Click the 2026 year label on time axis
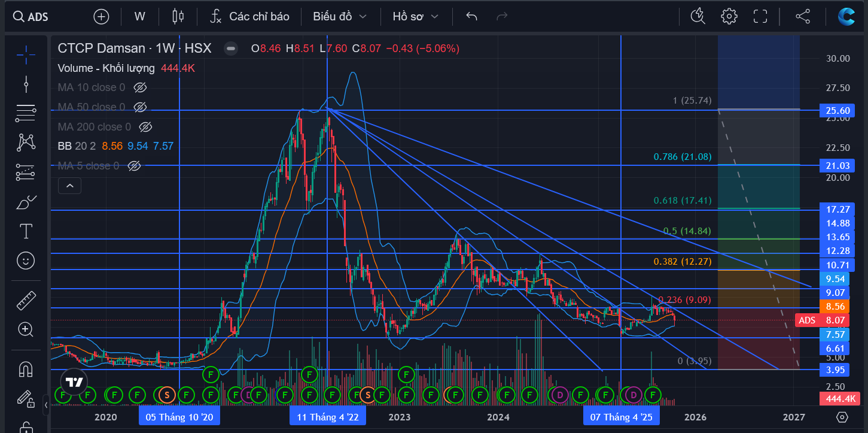This screenshot has height=433, width=868. pos(695,417)
